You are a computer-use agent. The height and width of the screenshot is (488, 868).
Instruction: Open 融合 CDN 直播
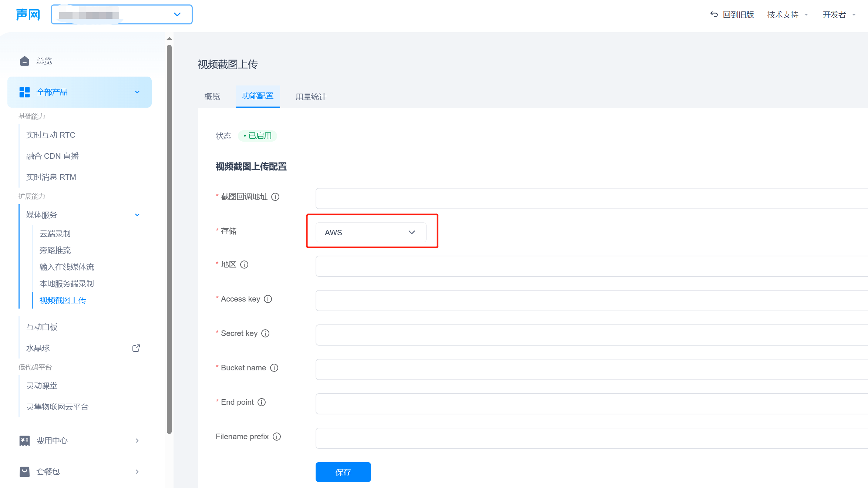[x=53, y=156]
